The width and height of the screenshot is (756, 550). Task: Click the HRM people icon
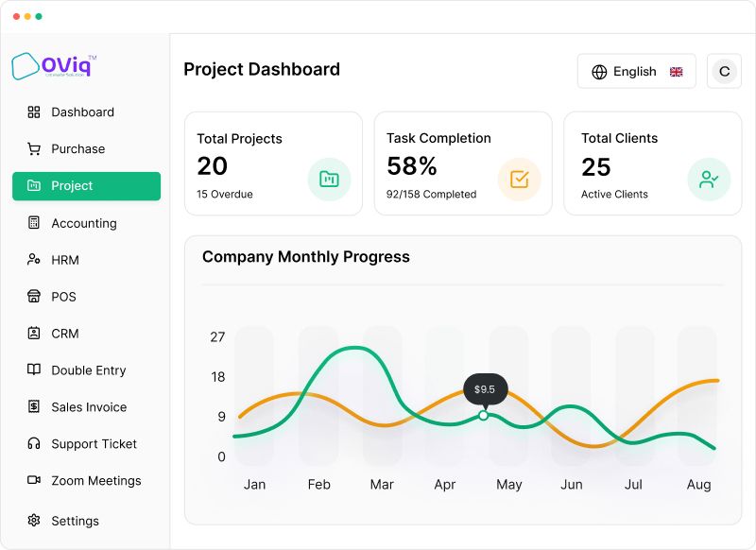[x=34, y=259]
